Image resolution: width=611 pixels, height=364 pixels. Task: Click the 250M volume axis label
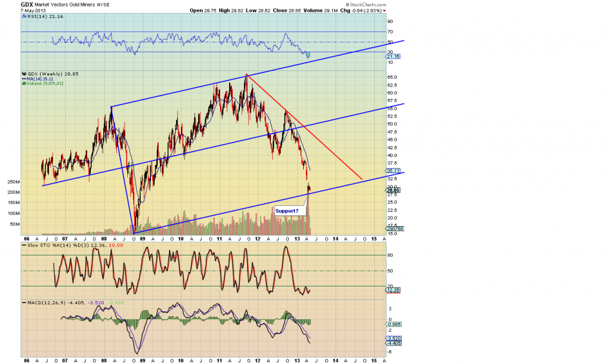pyautogui.click(x=13, y=182)
